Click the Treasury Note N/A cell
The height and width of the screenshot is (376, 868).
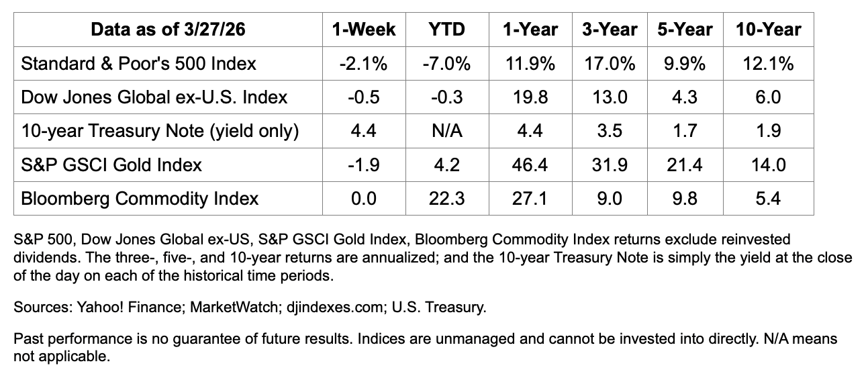(x=446, y=131)
